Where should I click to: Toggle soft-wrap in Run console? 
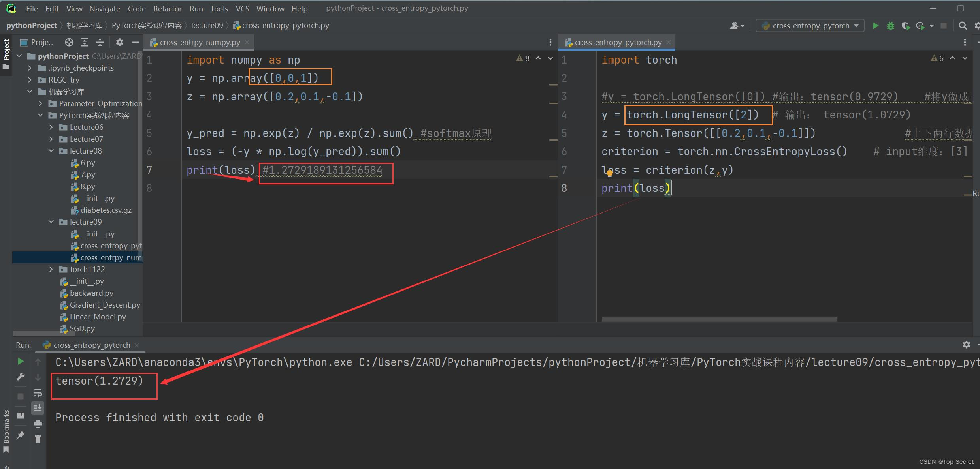click(38, 393)
